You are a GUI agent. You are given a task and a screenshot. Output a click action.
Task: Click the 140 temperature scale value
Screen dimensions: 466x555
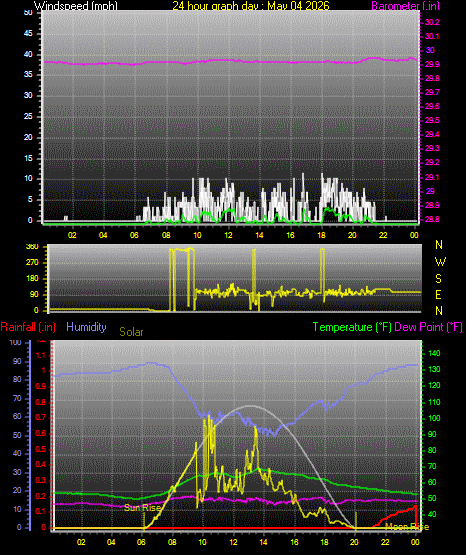point(434,353)
